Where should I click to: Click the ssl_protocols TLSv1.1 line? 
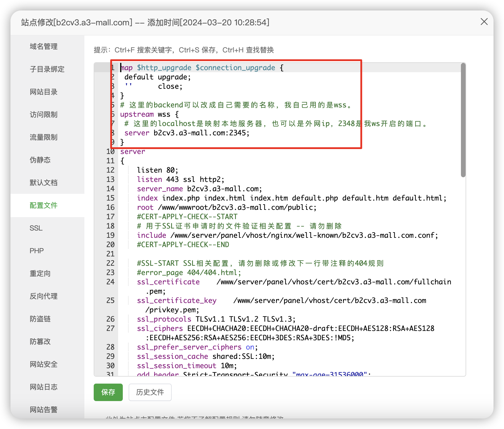pos(216,319)
